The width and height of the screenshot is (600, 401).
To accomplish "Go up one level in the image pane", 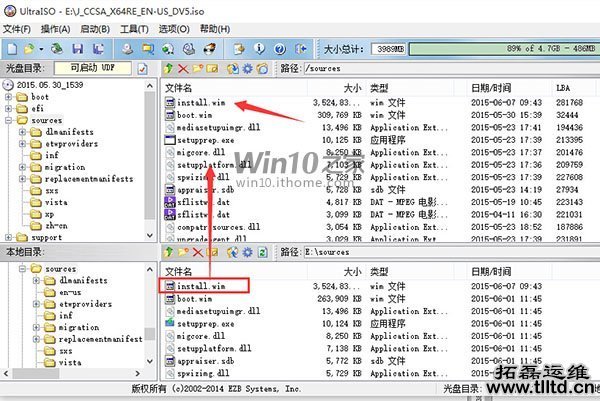I will pyautogui.click(x=168, y=68).
